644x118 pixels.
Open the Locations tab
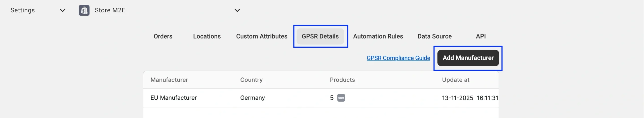tap(207, 36)
